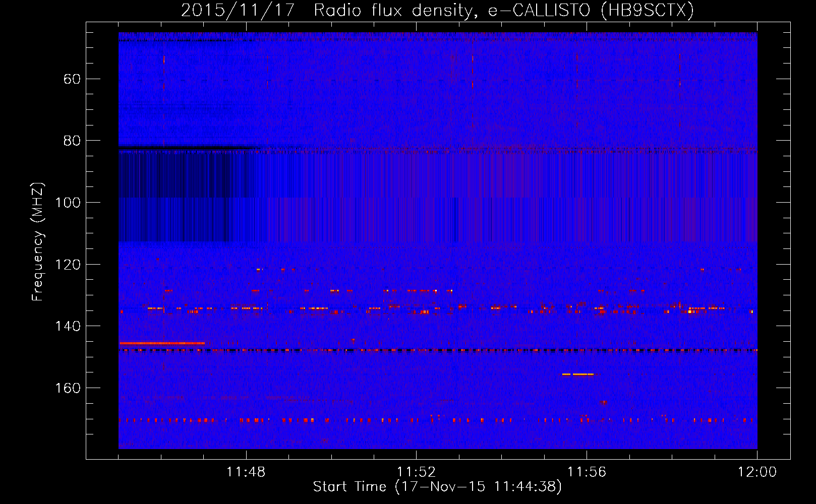Click the 120 frequency tick label
This screenshot has height=504, width=816.
68,265
